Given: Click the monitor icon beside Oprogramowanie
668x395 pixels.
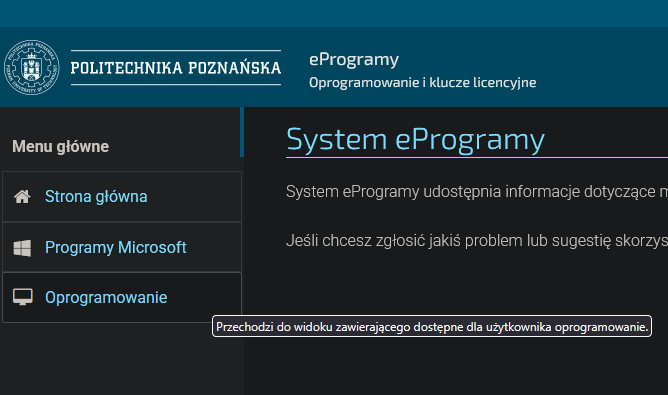Looking at the screenshot, I should point(23,297).
